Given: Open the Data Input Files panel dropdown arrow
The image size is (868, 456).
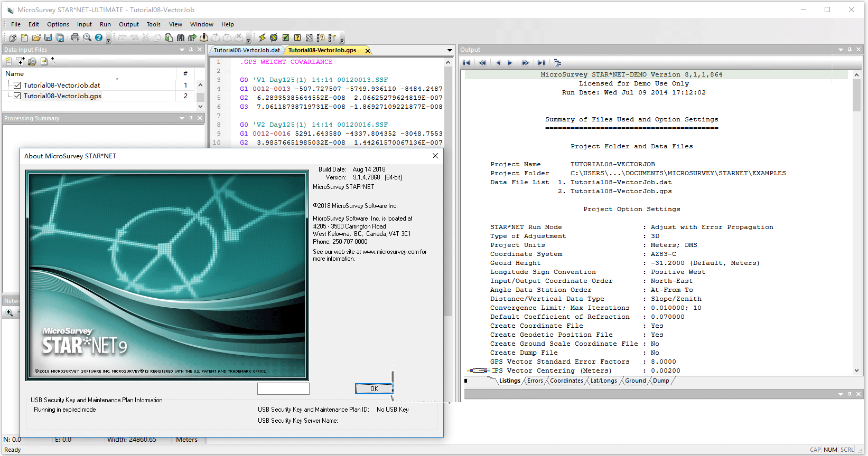Looking at the screenshot, I should pos(182,50).
